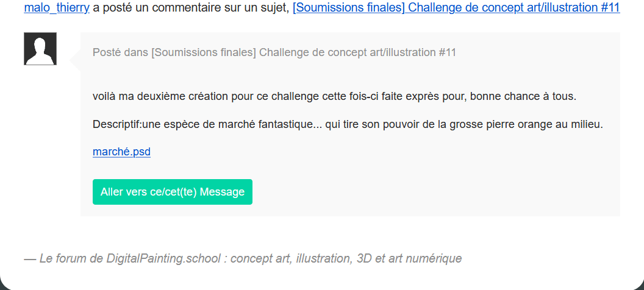The image size is (644, 290).
Task: Click the gray Posté dans header text
Action: (274, 52)
